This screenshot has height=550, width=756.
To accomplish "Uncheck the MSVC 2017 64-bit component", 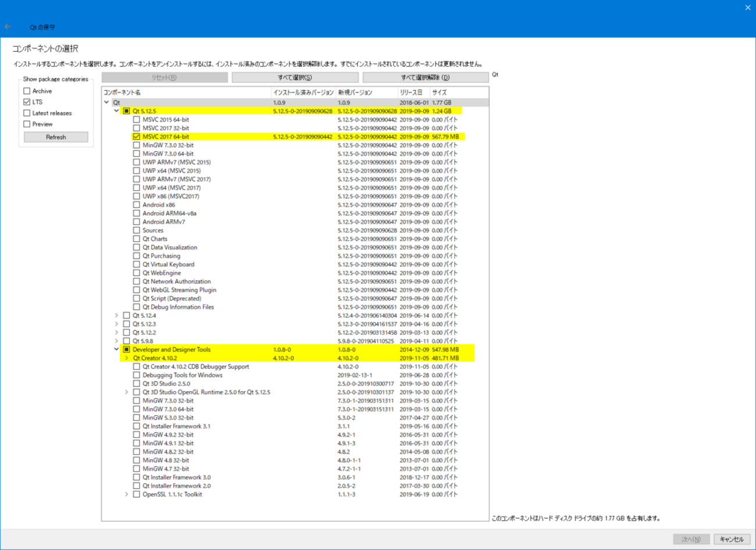I will point(136,137).
